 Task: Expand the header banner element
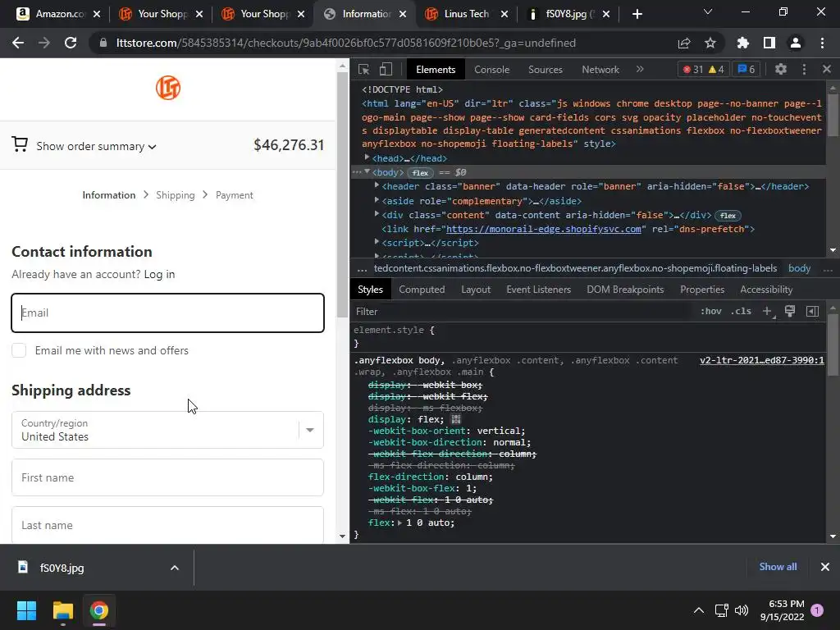pyautogui.click(x=377, y=185)
